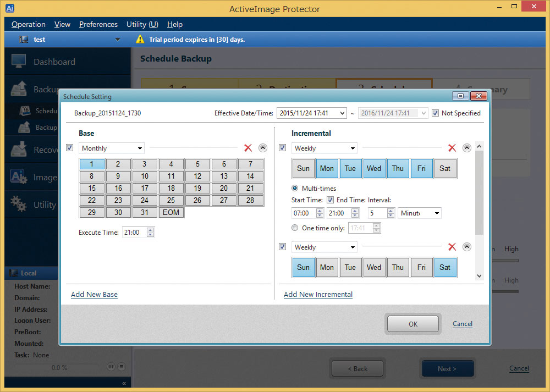Remove the second Weekly incremental schedule
This screenshot has width=550, height=392.
(x=452, y=247)
